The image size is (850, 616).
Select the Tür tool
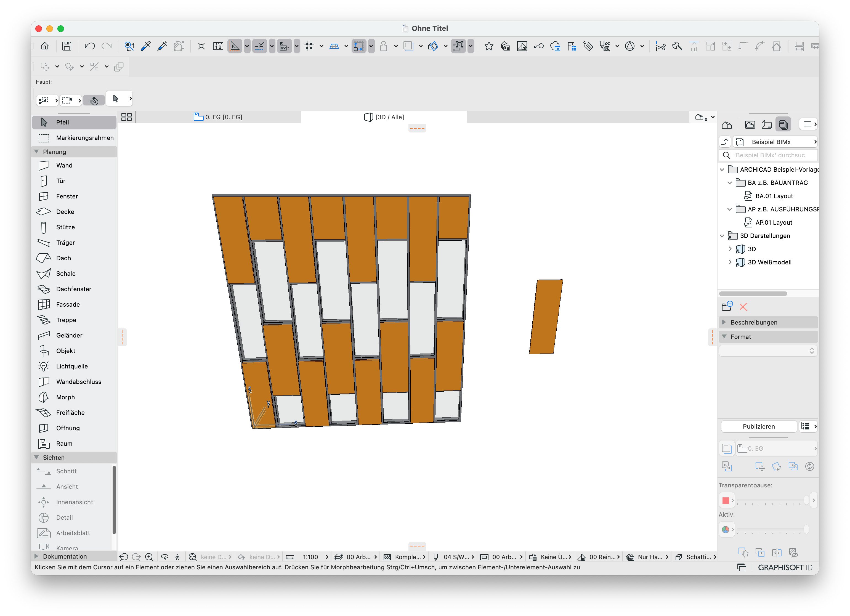74,181
